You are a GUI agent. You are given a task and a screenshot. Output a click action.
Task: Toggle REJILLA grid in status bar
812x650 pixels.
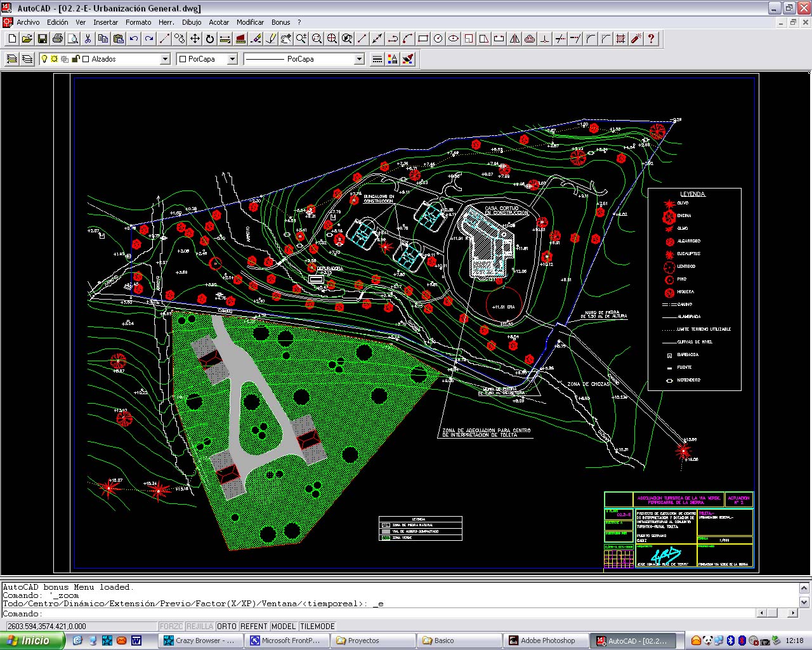[200, 627]
